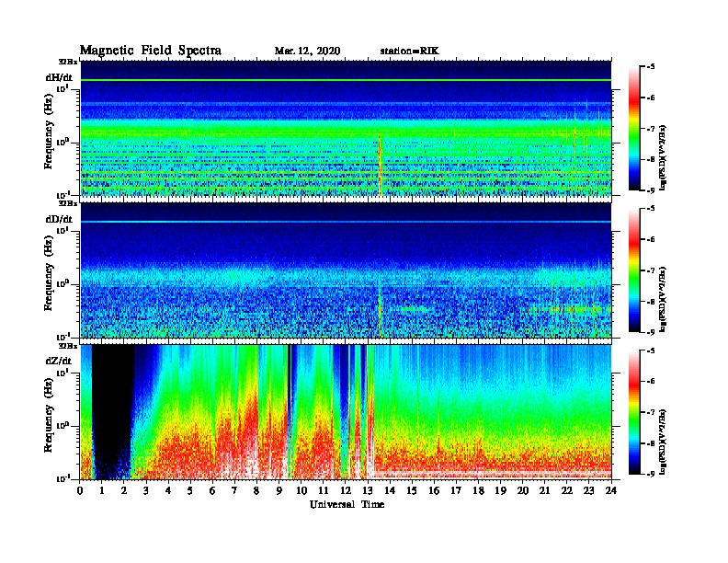728x563 pixels.
Task: Click hour 8 tick label on time axis
Action: tap(256, 491)
